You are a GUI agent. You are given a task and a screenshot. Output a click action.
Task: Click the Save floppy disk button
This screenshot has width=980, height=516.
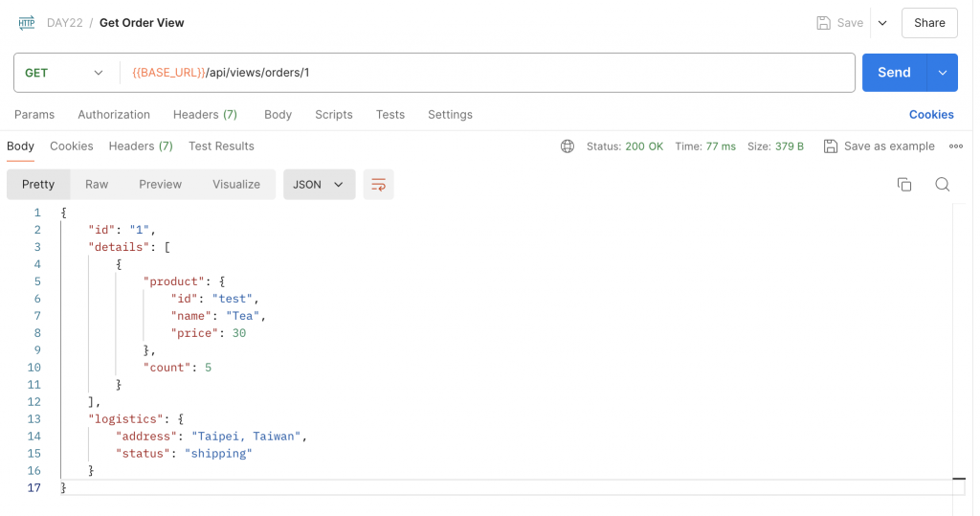click(x=839, y=23)
